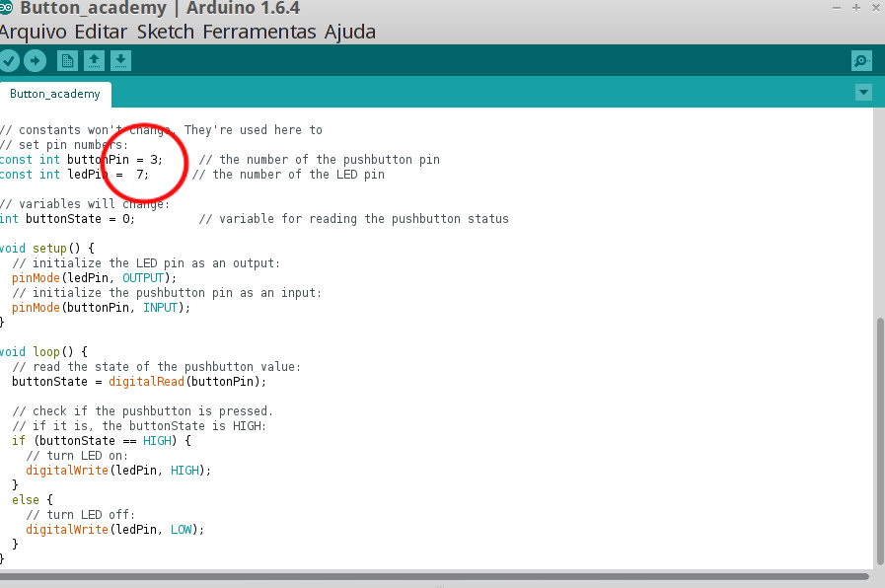The width and height of the screenshot is (885, 588).
Task: Open the Ajuda menu
Action: [350, 33]
